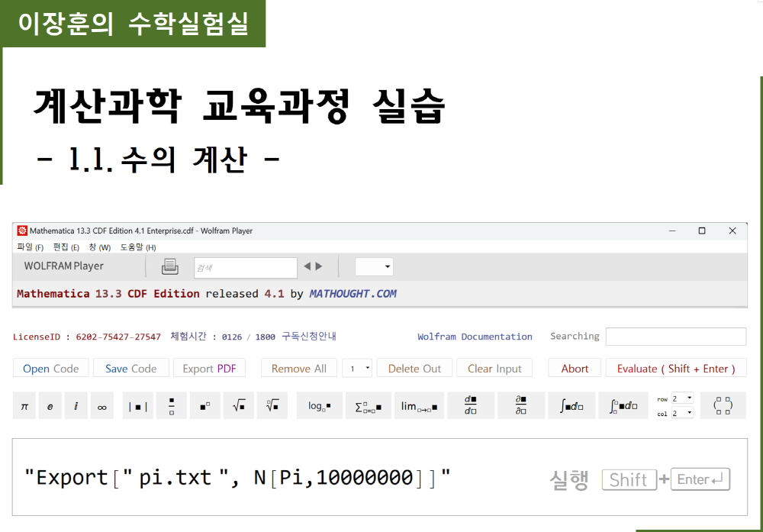Click Evaluate ( Shift + Enter ) button
The image size is (763, 532).
[676, 369]
